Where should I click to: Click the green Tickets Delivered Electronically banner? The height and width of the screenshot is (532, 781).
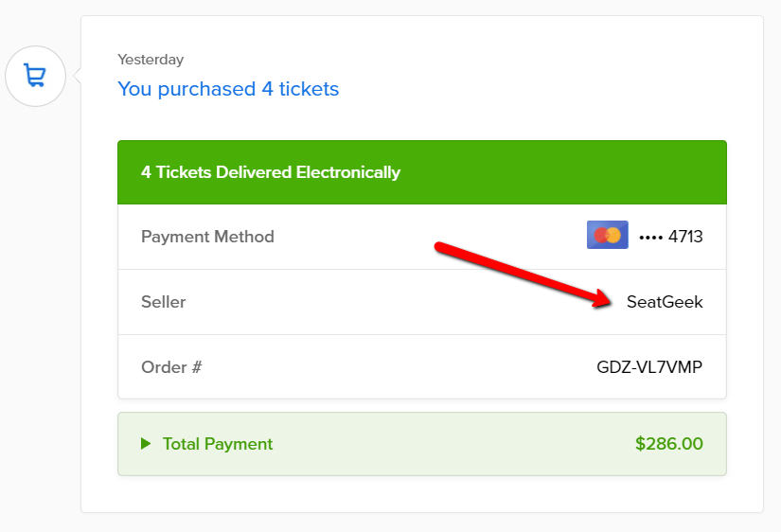tap(422, 172)
